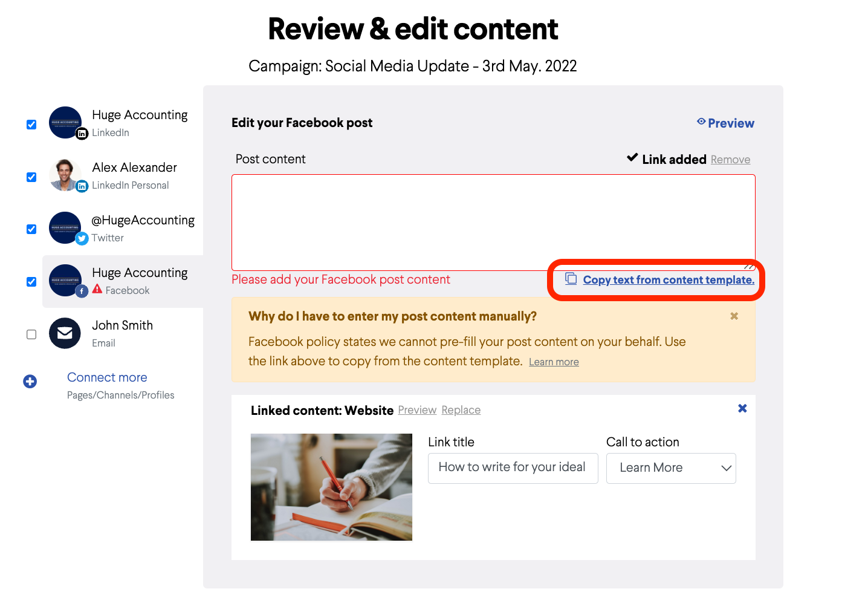Uncheck the Huge Accounting LinkedIn checkbox
Screen dimensions: 868x606
click(31, 125)
